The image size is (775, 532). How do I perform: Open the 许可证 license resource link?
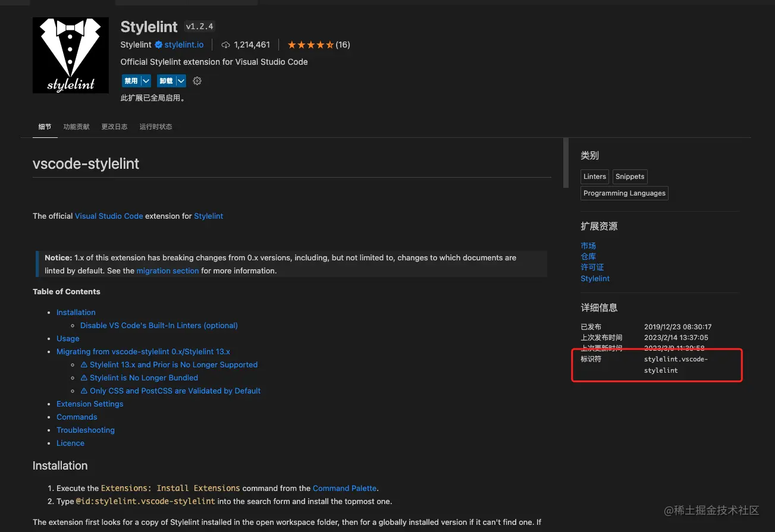tap(592, 267)
